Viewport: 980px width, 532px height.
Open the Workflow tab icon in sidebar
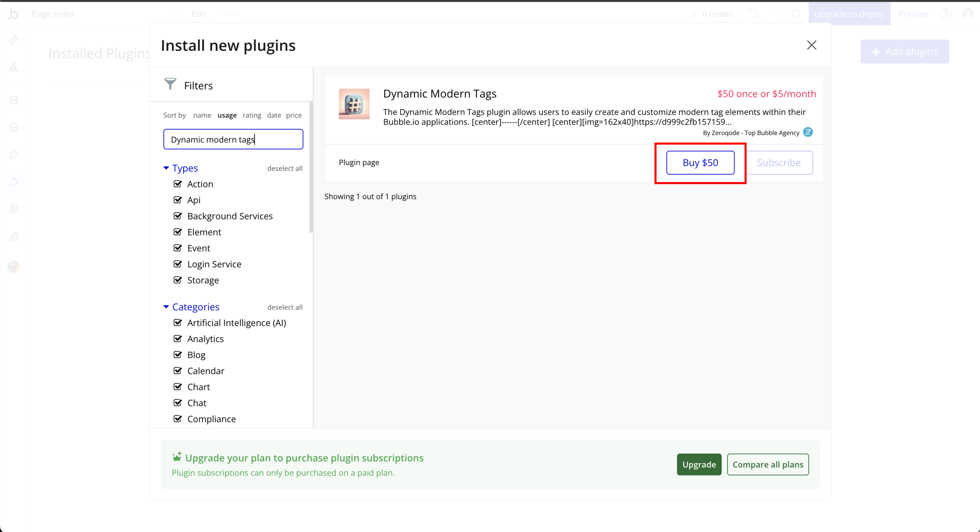[14, 67]
